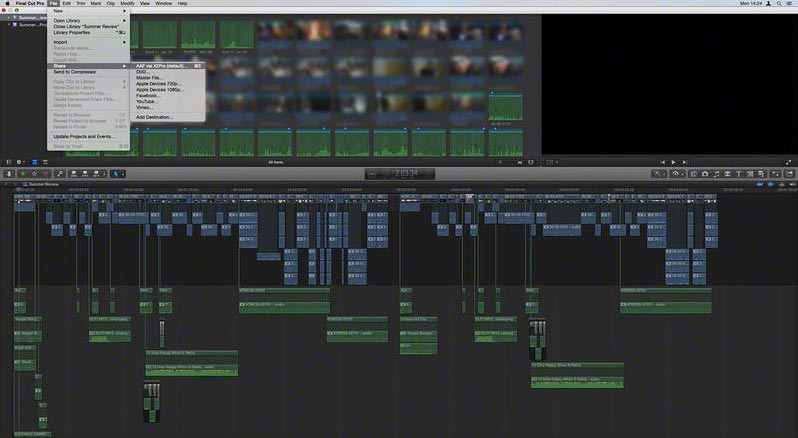Select Apple Devices 720p share option
The width and height of the screenshot is (798, 438).
(167, 83)
